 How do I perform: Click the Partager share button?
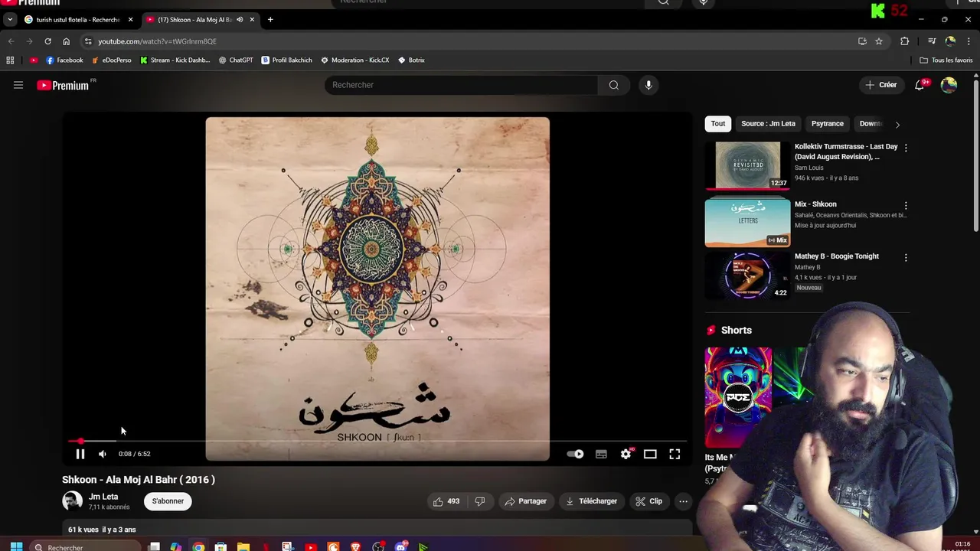tap(525, 501)
